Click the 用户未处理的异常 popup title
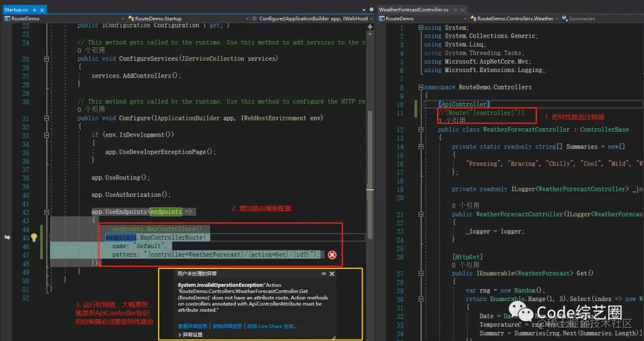This screenshot has height=341, width=644. click(x=197, y=274)
